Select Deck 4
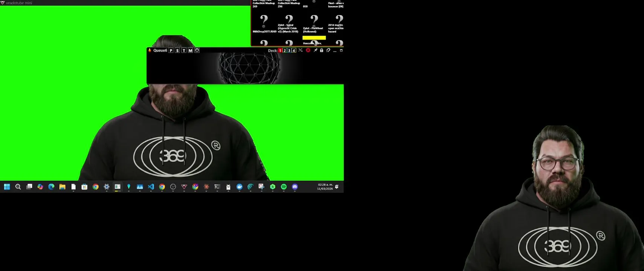The image size is (644, 271). (x=294, y=50)
